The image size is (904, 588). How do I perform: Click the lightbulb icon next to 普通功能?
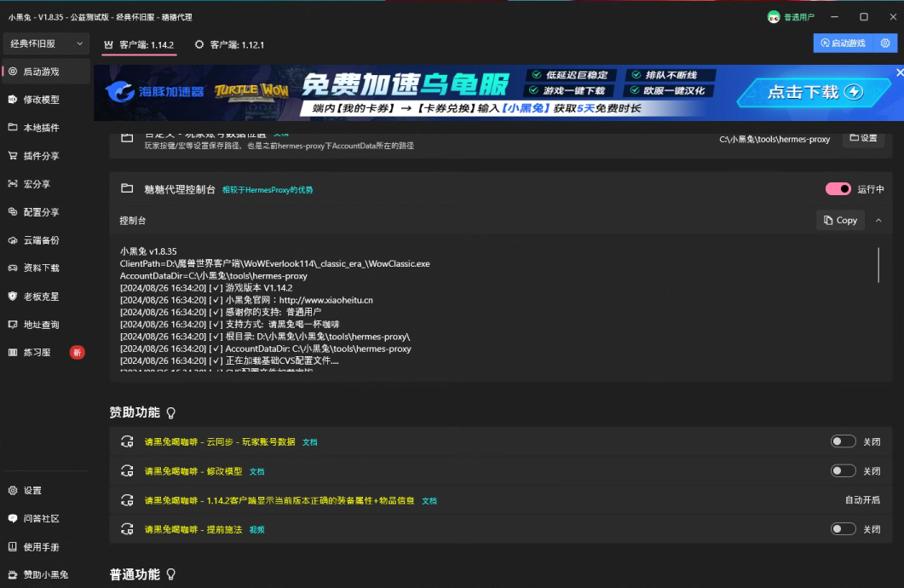(x=171, y=574)
